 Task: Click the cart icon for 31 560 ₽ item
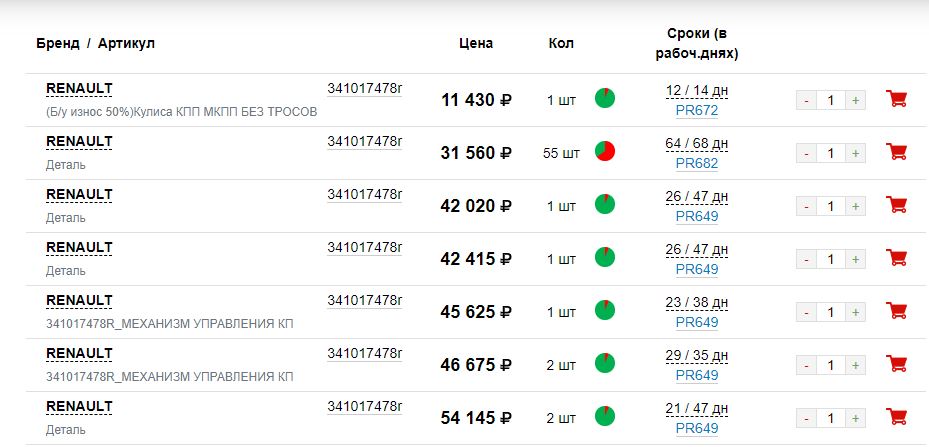click(x=897, y=152)
